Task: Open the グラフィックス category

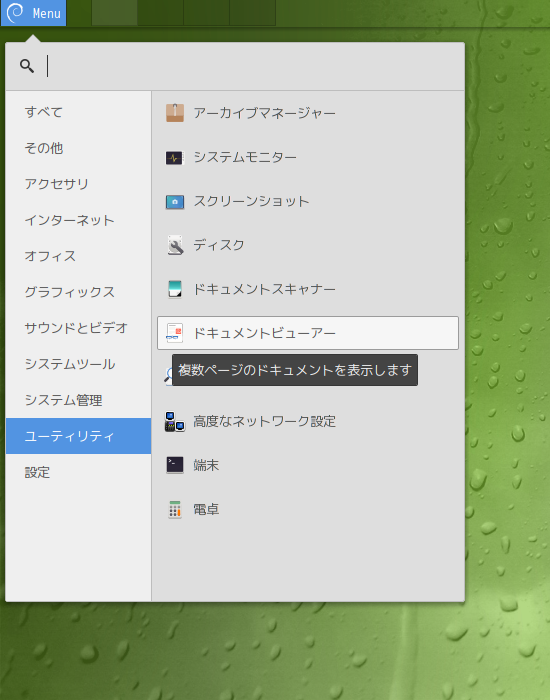Action: [x=79, y=292]
